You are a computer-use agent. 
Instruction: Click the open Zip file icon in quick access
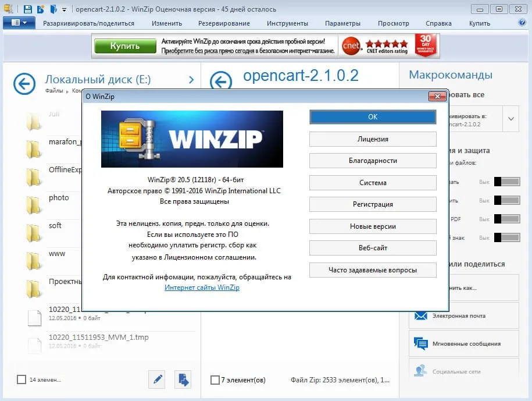point(53,9)
